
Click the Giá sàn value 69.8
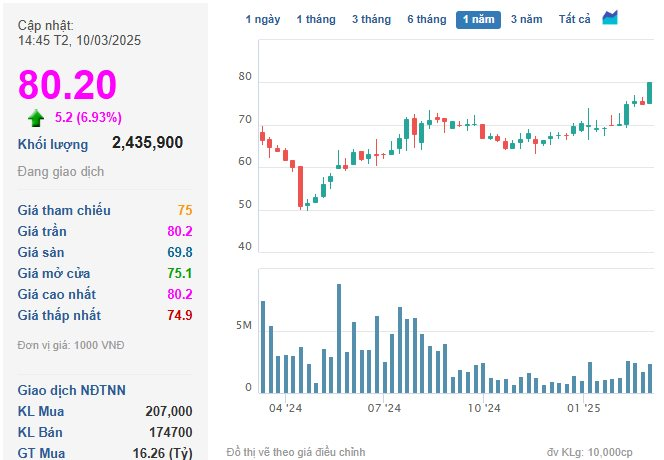[180, 252]
